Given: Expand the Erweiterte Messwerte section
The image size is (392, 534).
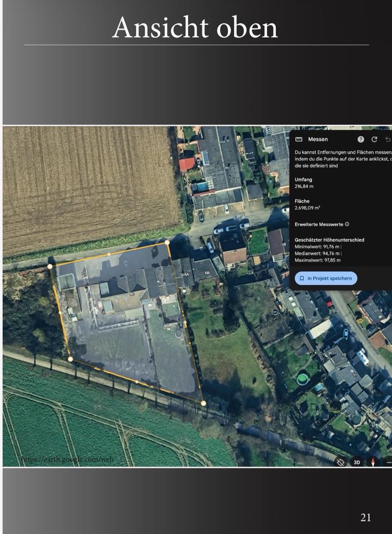Looking at the screenshot, I should pyautogui.click(x=319, y=224).
